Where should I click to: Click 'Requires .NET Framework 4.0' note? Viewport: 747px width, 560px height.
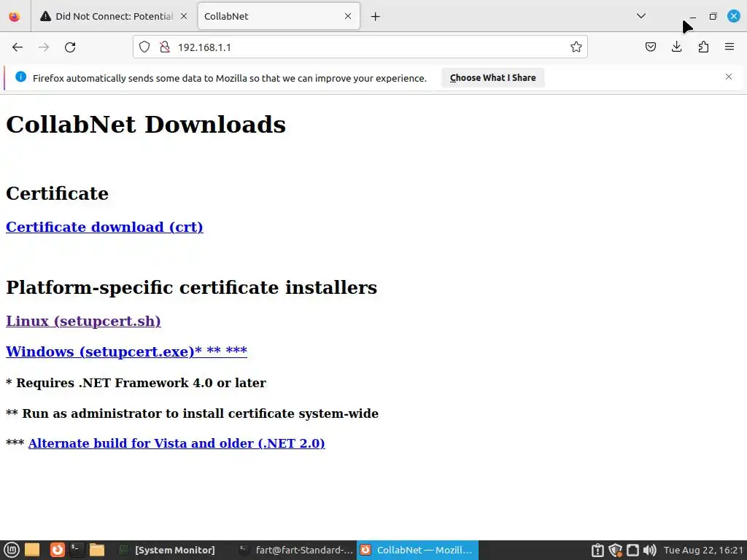coord(136,383)
